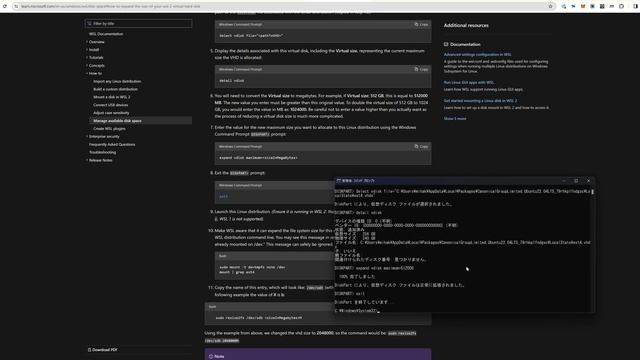Copy the expand vdisk code block

tap(421, 147)
